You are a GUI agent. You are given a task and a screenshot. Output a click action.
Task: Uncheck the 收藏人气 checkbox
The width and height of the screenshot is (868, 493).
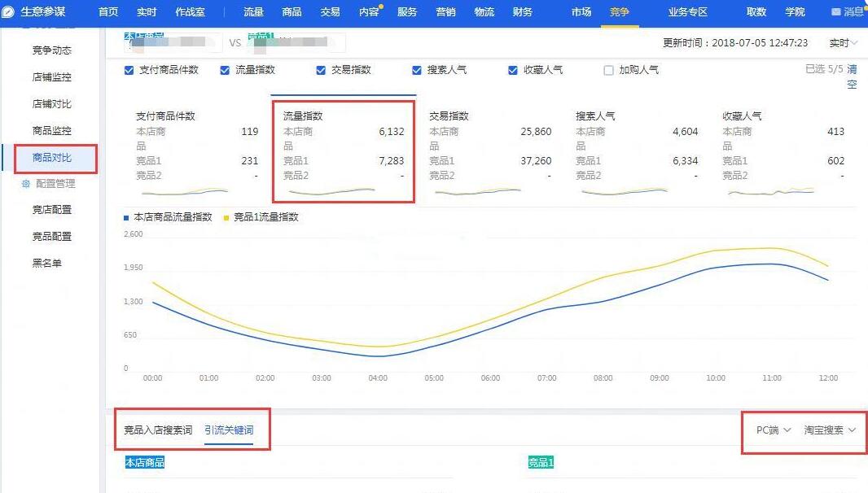point(510,69)
